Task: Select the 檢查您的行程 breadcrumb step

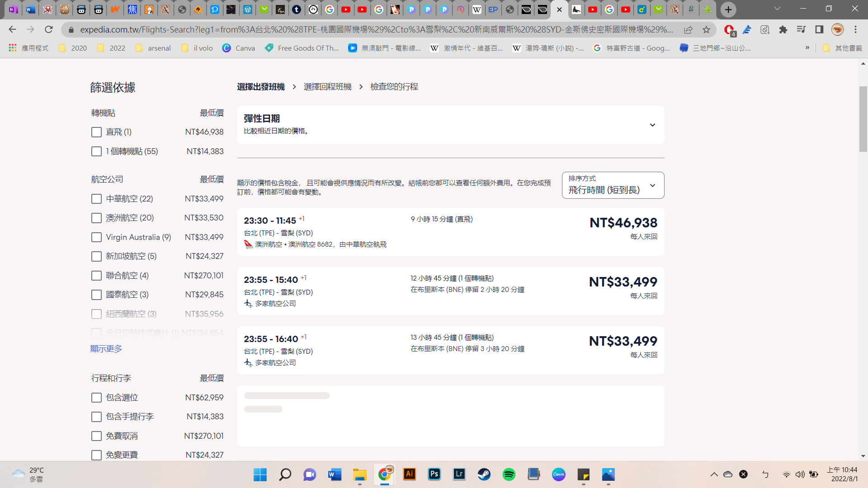Action: click(394, 87)
